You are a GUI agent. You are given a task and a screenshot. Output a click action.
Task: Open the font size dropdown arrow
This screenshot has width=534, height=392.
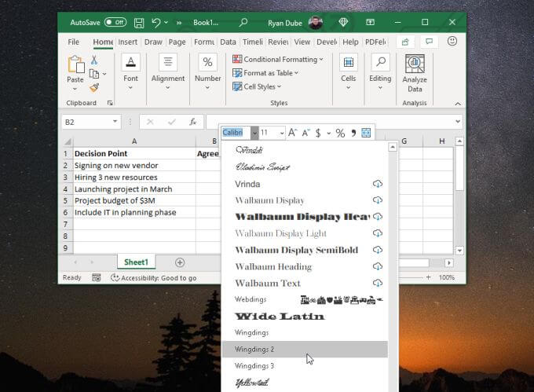[281, 134]
